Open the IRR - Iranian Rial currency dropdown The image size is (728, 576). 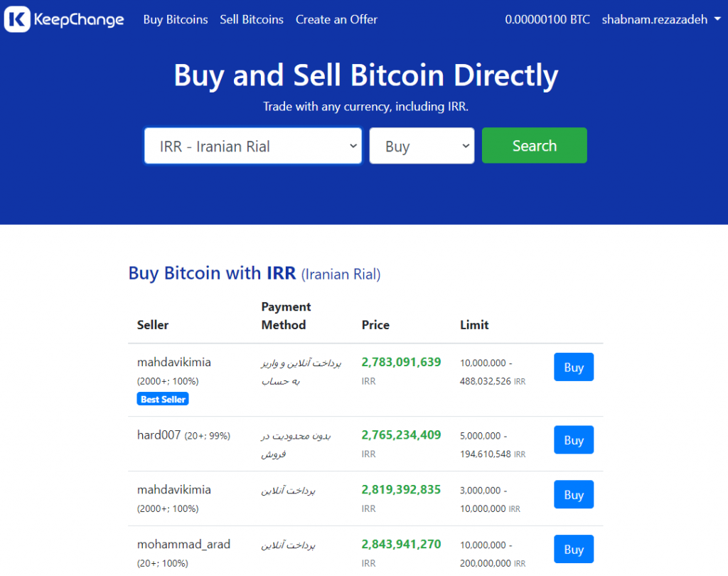[253, 146]
